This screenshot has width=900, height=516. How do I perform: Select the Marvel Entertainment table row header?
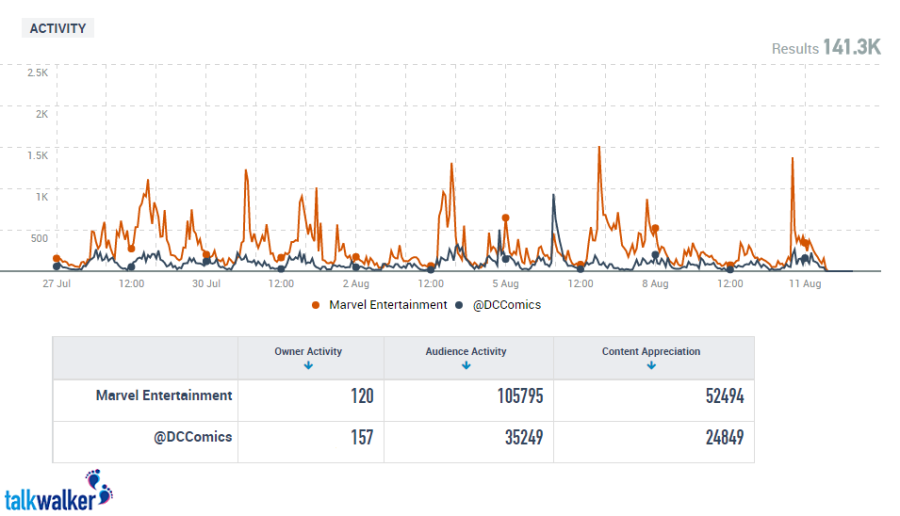pyautogui.click(x=164, y=396)
